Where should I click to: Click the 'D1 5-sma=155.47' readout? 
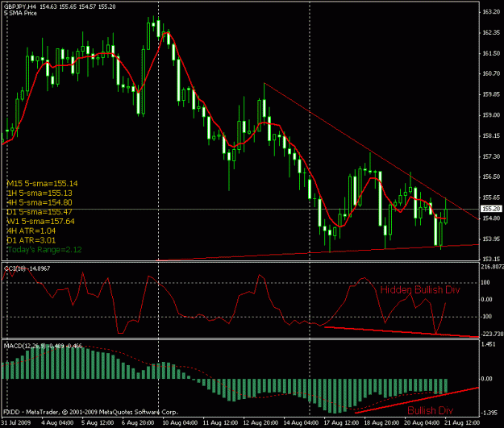point(40,212)
